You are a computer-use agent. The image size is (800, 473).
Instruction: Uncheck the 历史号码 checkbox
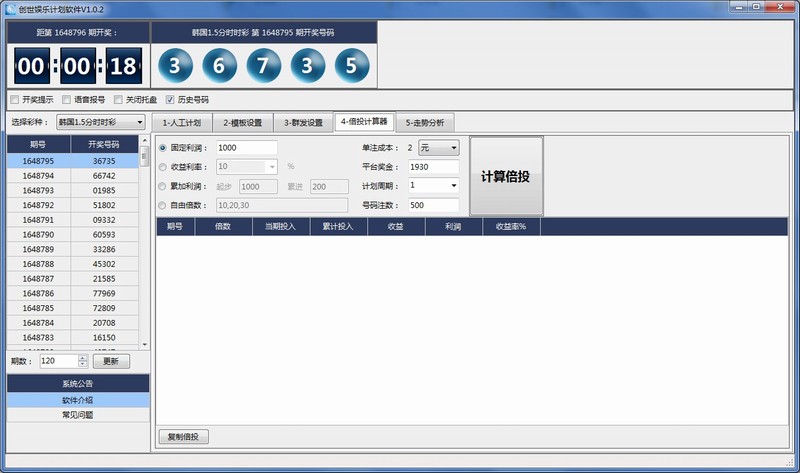(170, 100)
